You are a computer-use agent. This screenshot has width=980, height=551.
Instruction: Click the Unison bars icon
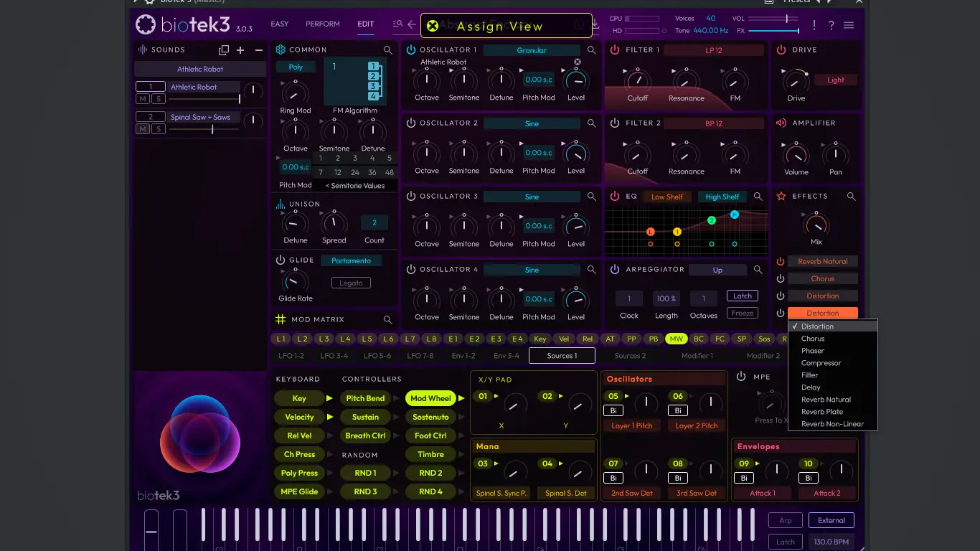tap(281, 204)
